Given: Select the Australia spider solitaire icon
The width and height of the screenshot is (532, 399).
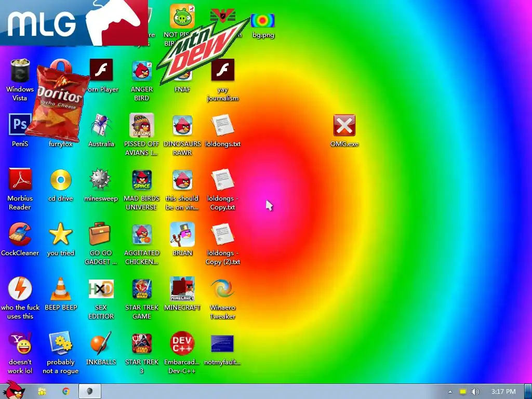Looking at the screenshot, I should 101,125.
